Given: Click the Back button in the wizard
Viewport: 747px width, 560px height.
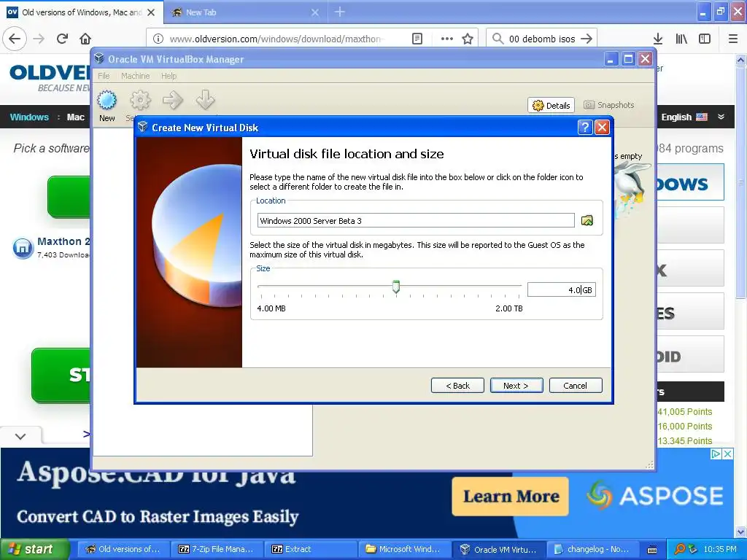Looking at the screenshot, I should pyautogui.click(x=457, y=386).
